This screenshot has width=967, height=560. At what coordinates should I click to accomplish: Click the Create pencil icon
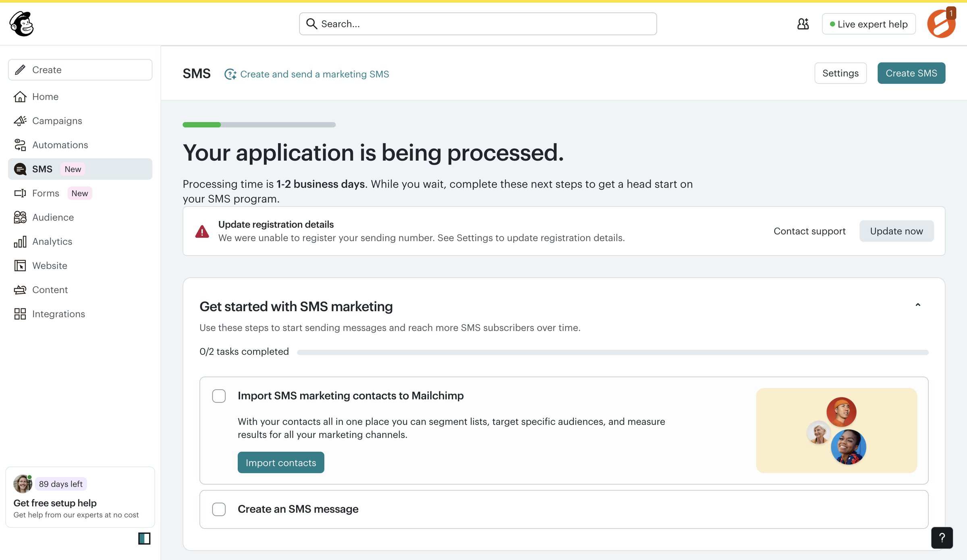(20, 70)
